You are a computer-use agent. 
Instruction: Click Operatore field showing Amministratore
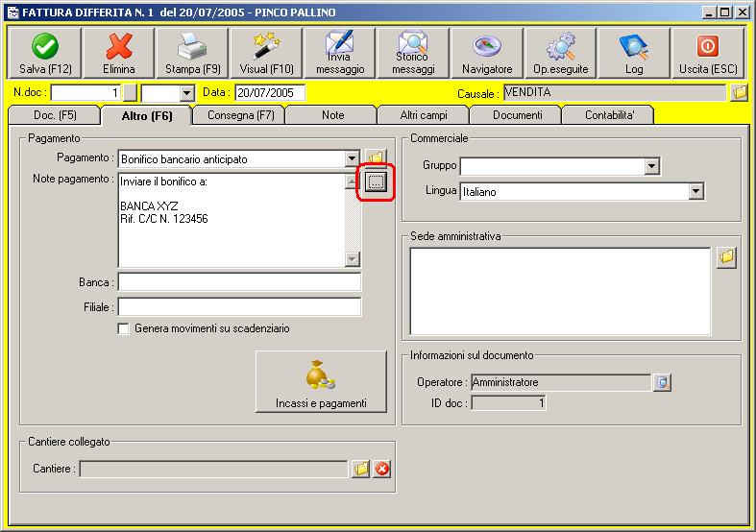(x=561, y=382)
